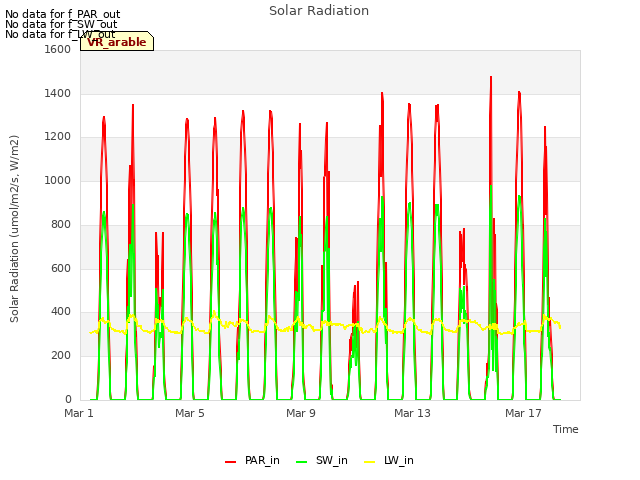Click the 1200 y-axis tick label
Image resolution: width=640 pixels, height=480 pixels.
(58, 137)
